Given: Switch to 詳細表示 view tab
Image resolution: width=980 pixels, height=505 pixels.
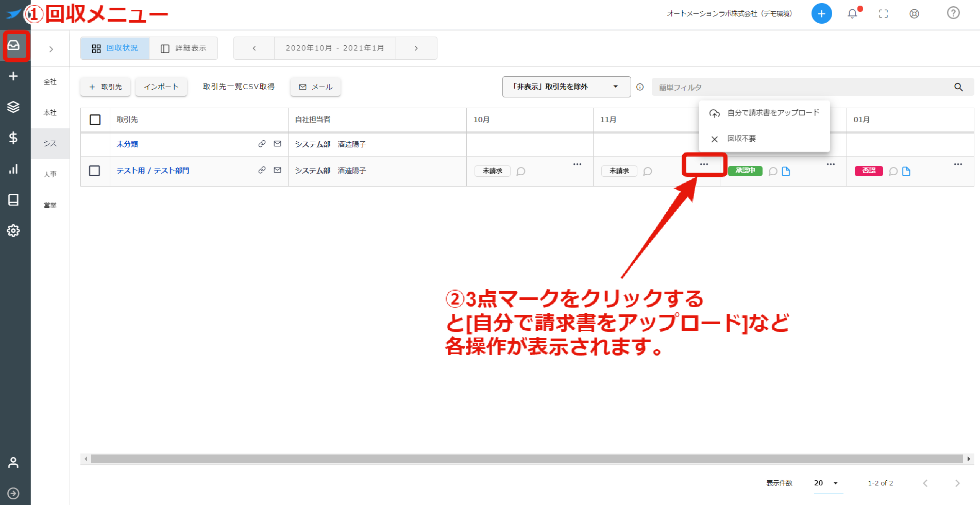Looking at the screenshot, I should pos(183,48).
